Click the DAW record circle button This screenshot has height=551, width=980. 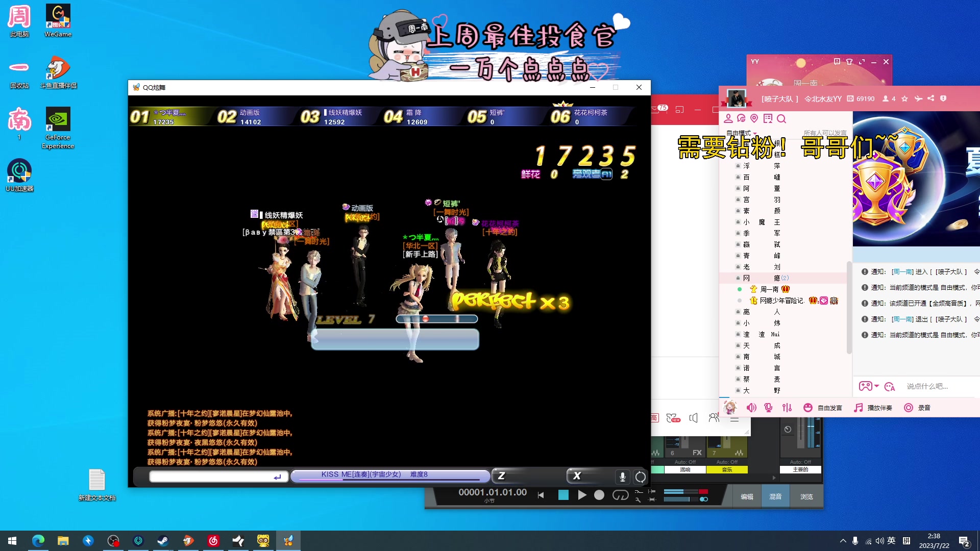pyautogui.click(x=599, y=495)
